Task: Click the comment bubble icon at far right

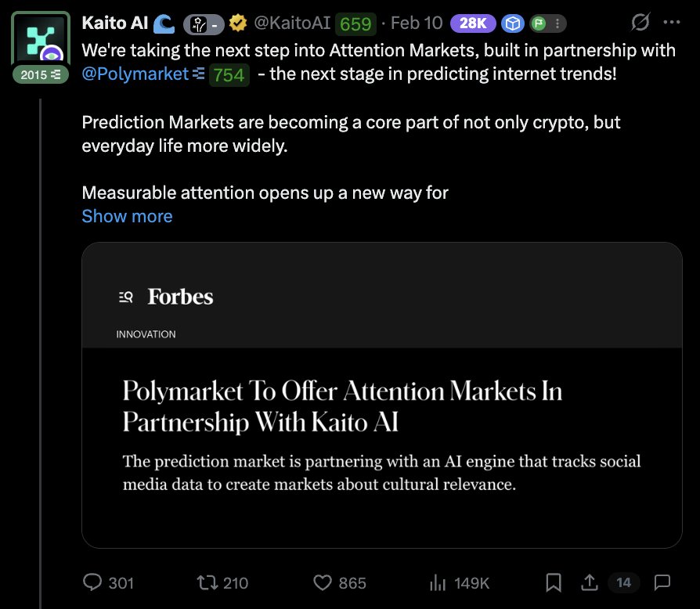Action: (x=662, y=582)
